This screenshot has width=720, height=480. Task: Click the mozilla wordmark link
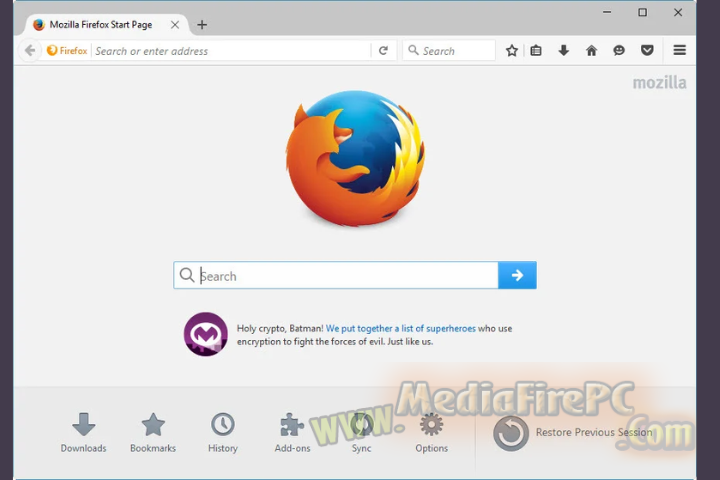click(x=659, y=83)
